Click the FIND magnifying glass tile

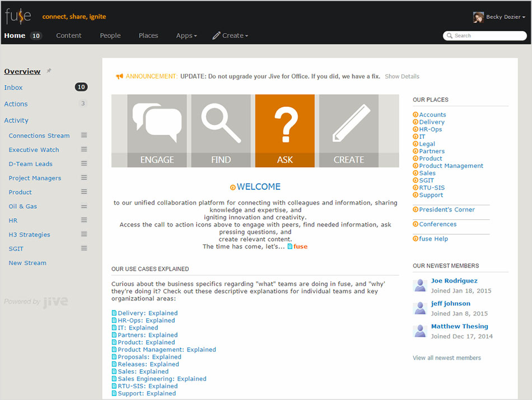pos(221,131)
